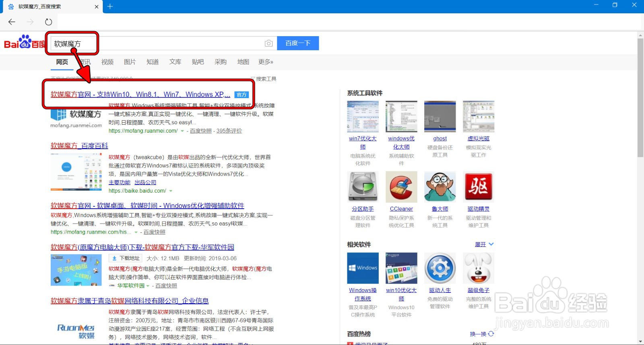Select the 分区助手 disk icon
Image resolution: width=644 pixels, height=345 pixels.
click(x=363, y=187)
